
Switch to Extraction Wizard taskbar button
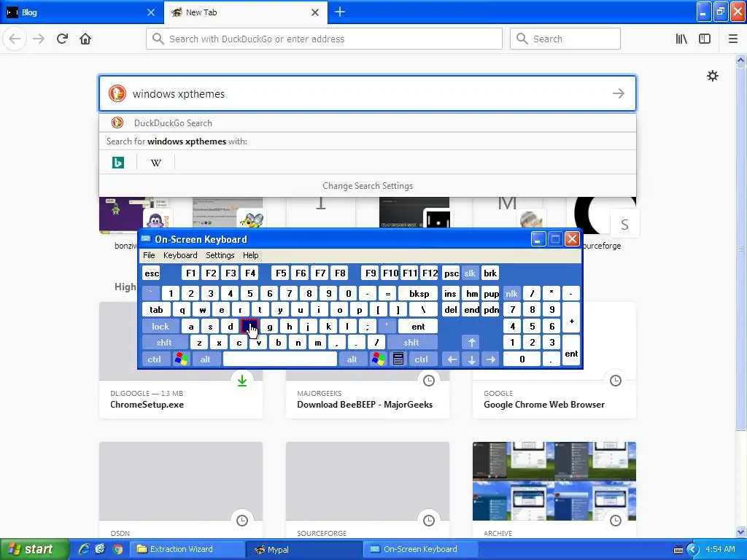tap(187, 549)
